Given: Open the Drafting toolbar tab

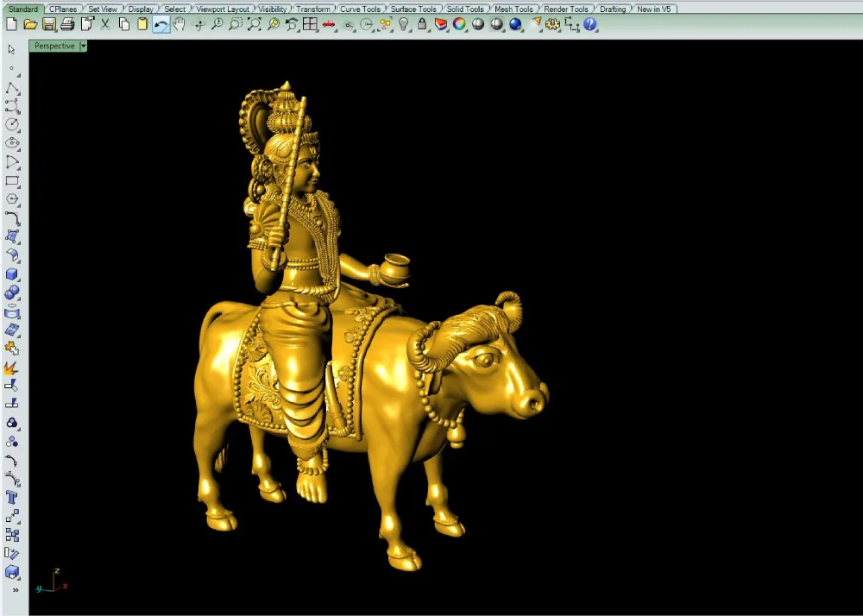Looking at the screenshot, I should pyautogui.click(x=613, y=9).
